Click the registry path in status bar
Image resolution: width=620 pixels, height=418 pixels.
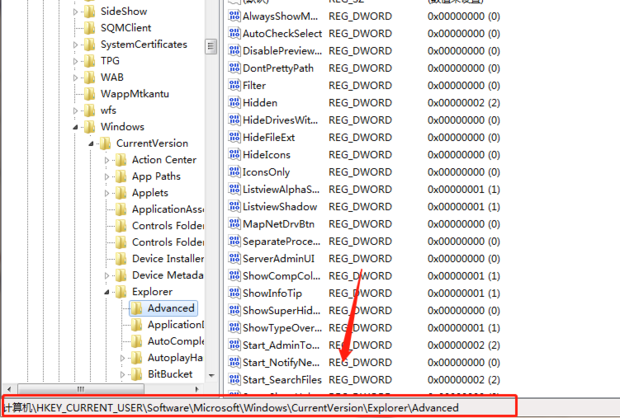[231, 407]
